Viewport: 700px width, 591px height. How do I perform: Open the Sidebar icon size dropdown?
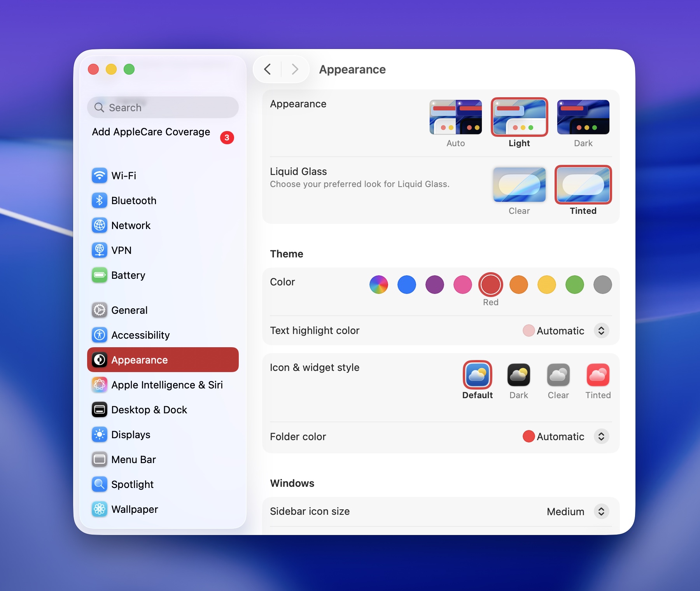point(601,512)
